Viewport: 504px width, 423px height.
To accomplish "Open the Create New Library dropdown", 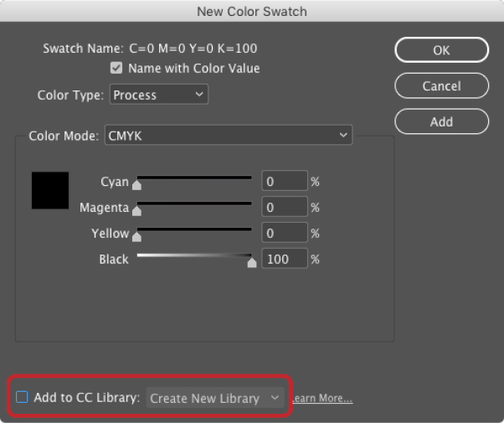I will (215, 398).
